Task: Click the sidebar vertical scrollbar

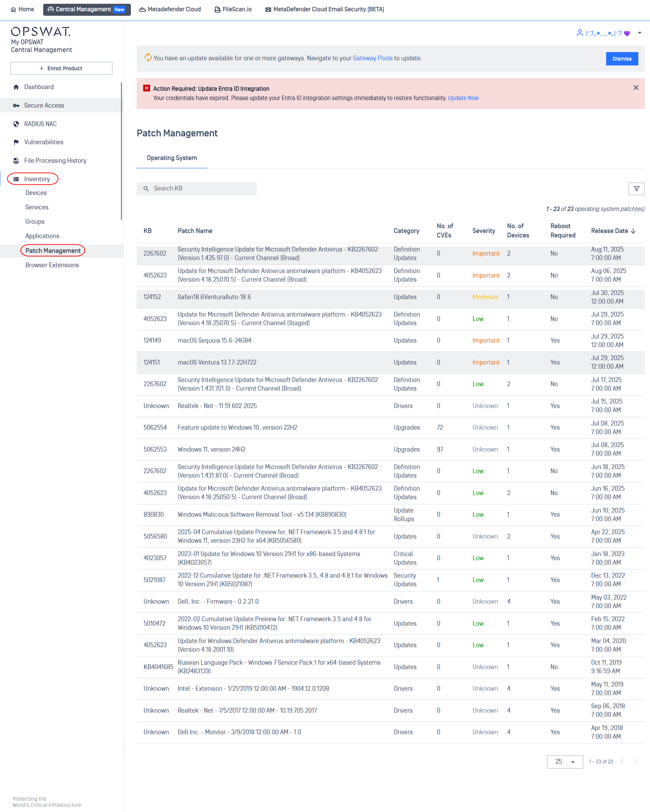Action: [121, 151]
